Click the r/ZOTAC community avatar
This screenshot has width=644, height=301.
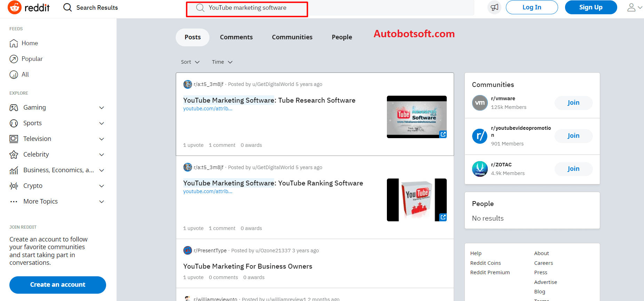click(x=480, y=169)
